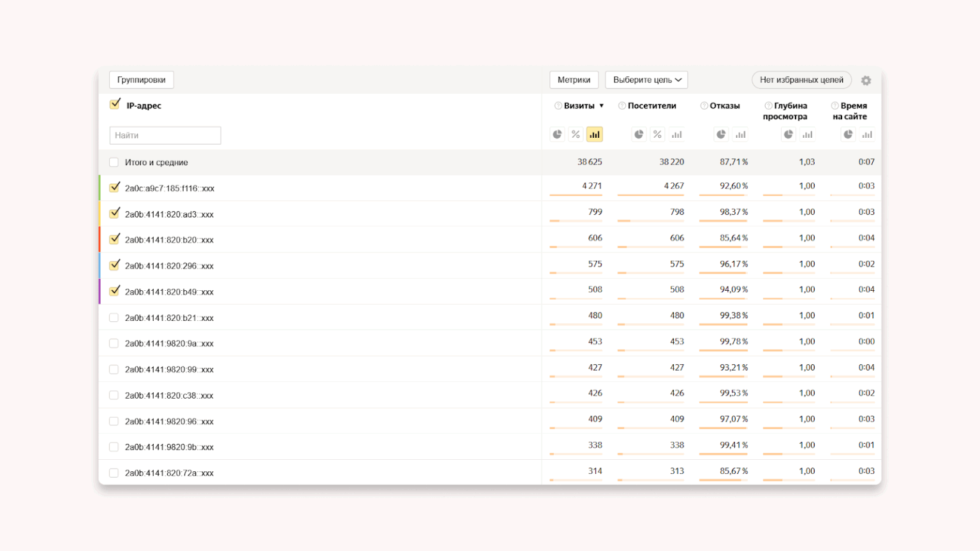Open help icon next to Отказы
Viewport: 980px width, 551px height.
point(704,106)
